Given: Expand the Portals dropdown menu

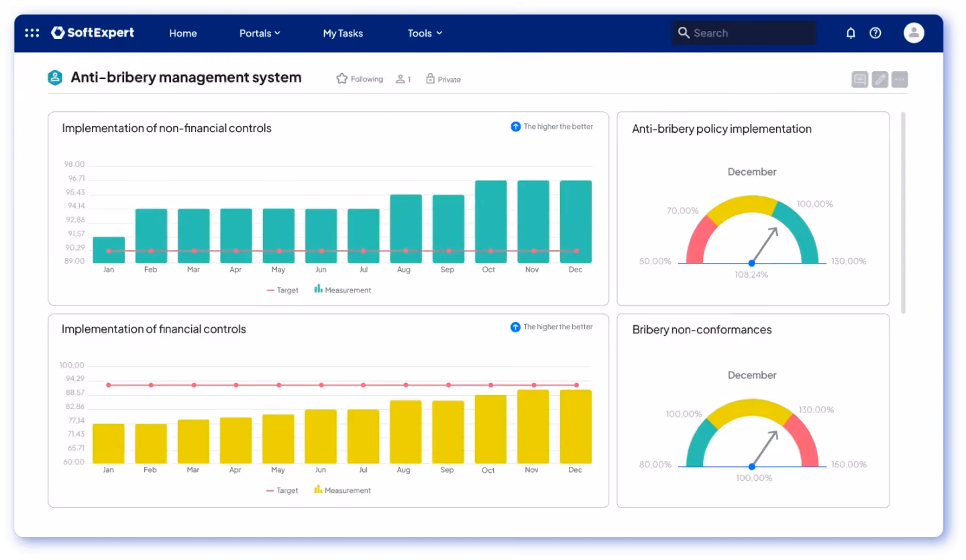Looking at the screenshot, I should point(260,33).
